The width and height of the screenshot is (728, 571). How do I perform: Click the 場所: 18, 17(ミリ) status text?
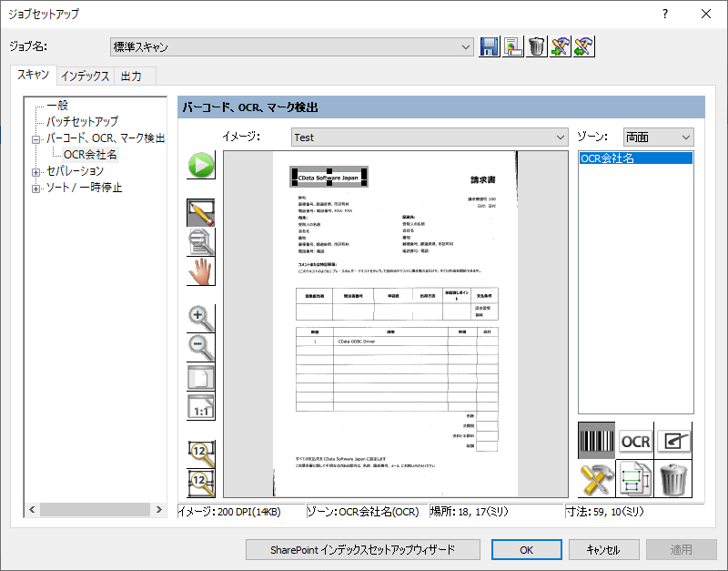click(469, 512)
